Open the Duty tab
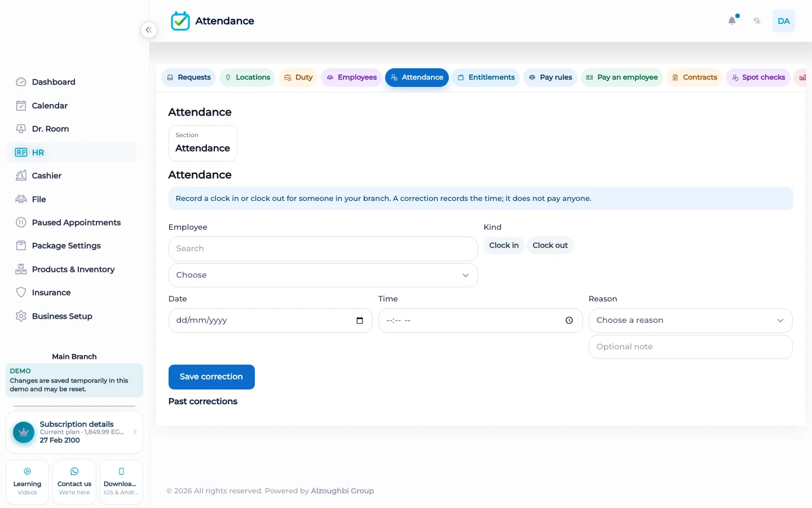Screen dimensions: 812x508 pyautogui.click(x=298, y=77)
